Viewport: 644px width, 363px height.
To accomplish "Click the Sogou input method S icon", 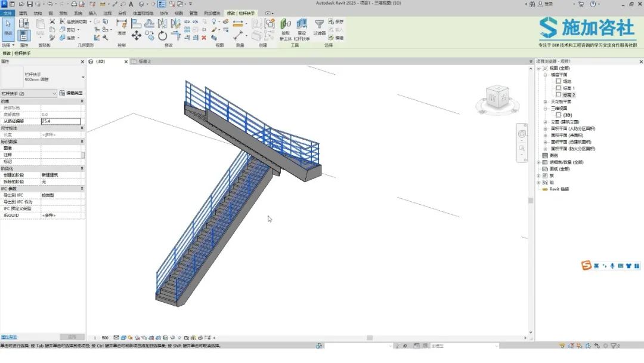I will [x=586, y=266].
